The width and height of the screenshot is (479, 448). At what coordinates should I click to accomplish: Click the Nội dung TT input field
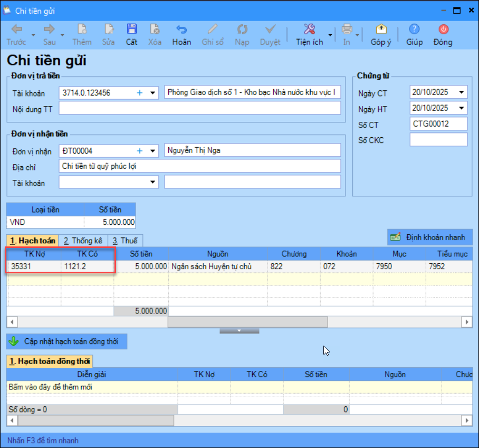(x=199, y=108)
